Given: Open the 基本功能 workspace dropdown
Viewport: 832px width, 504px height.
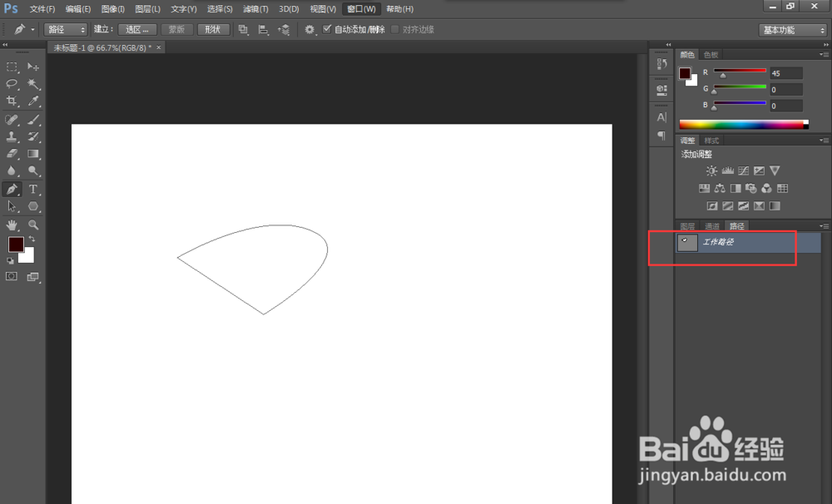Looking at the screenshot, I should click(793, 30).
